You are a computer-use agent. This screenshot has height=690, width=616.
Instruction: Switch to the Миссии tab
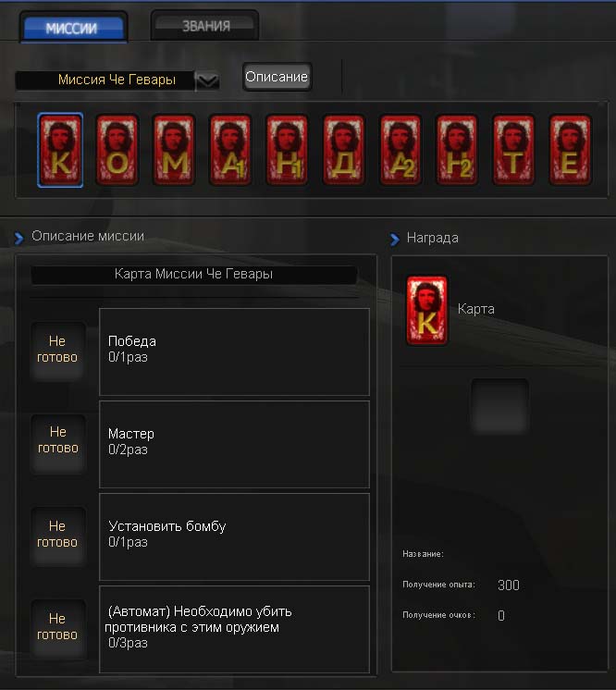coord(73,27)
